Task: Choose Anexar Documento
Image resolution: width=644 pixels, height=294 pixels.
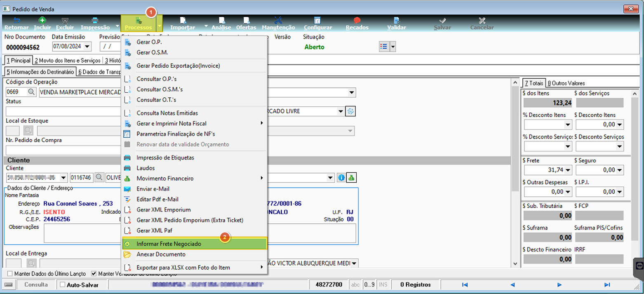Action: 195,254
